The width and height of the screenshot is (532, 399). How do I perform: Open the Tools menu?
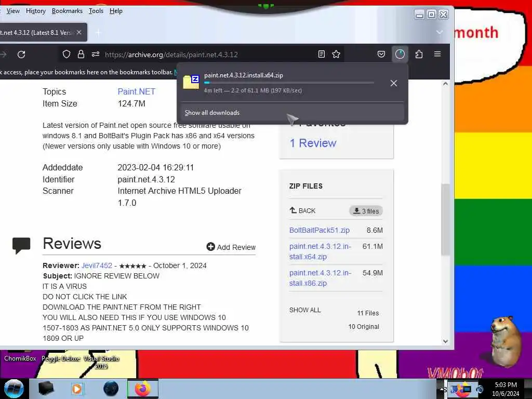pyautogui.click(x=96, y=11)
